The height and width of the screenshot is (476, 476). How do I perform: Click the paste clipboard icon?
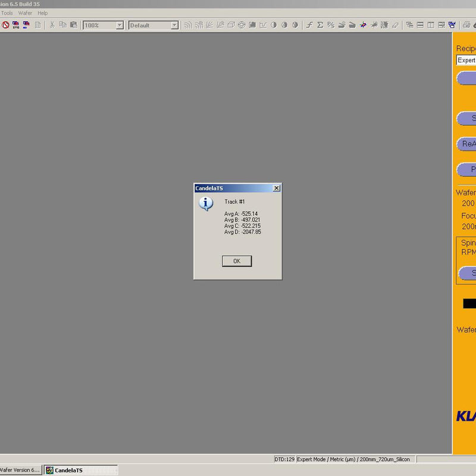pos(73,25)
